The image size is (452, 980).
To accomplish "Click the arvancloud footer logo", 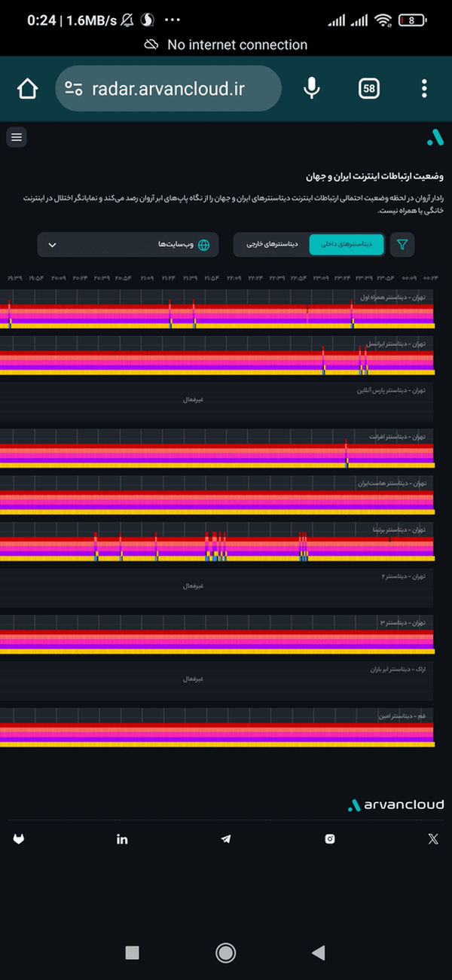I will [395, 804].
